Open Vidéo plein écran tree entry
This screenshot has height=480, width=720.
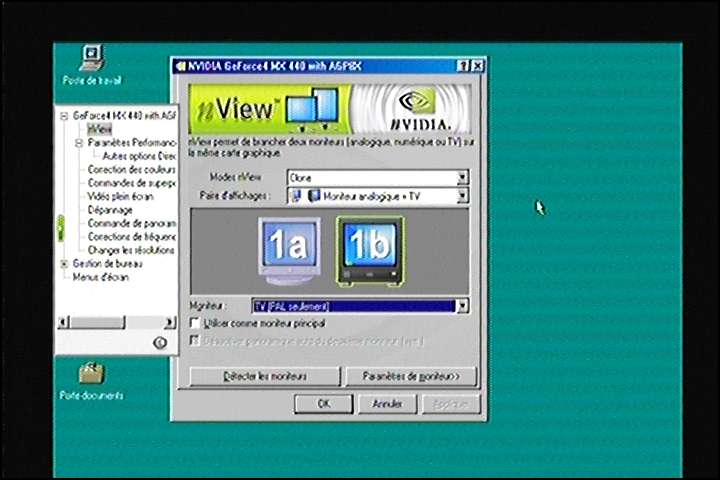click(120, 197)
